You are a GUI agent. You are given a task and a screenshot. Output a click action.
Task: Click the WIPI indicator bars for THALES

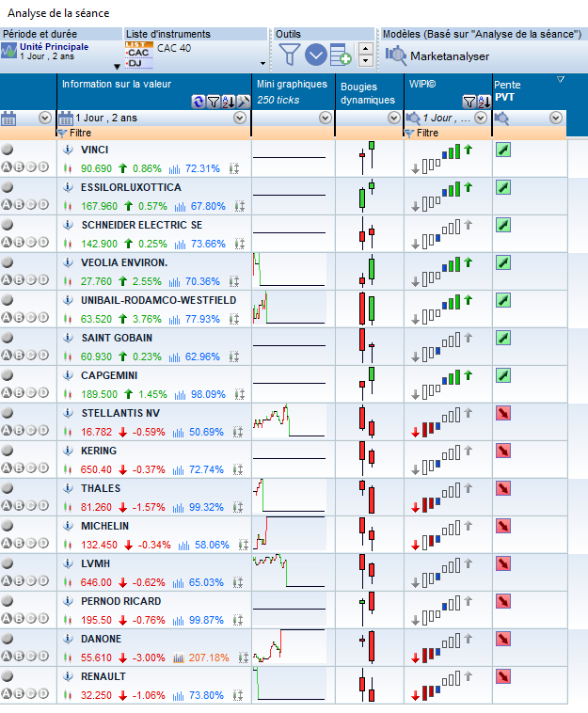tap(442, 497)
